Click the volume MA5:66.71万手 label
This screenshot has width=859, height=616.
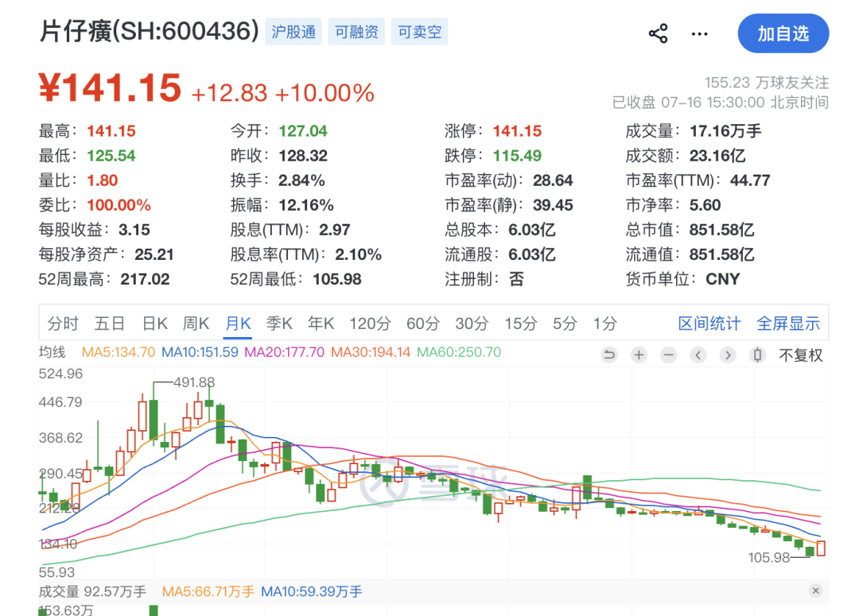click(208, 591)
